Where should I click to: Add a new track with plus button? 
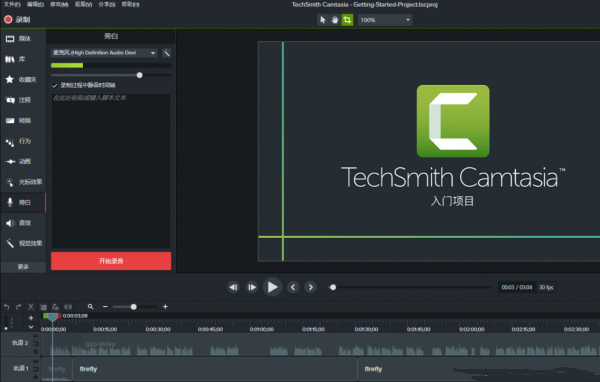coord(31,318)
